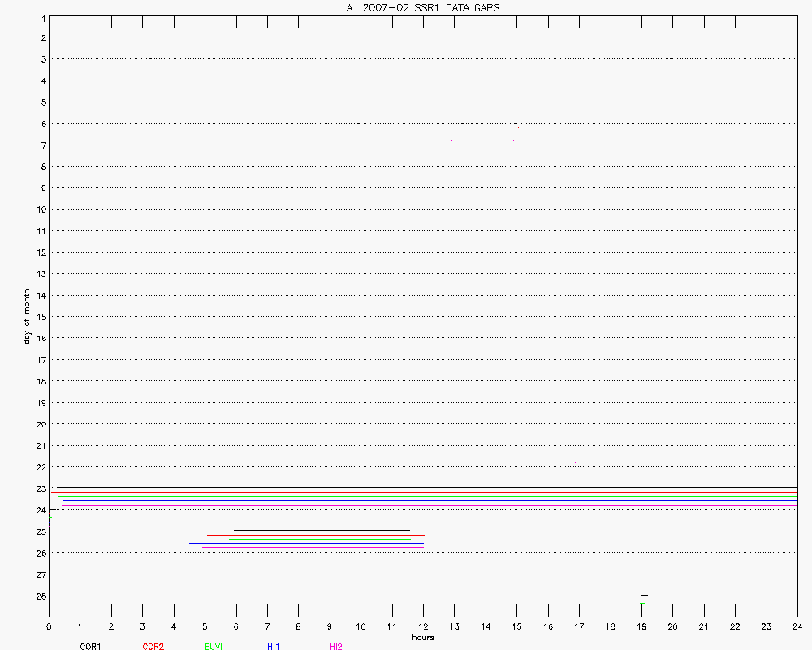Click the green EUVI gap bar on day 25
812x650 pixels.
point(320,539)
